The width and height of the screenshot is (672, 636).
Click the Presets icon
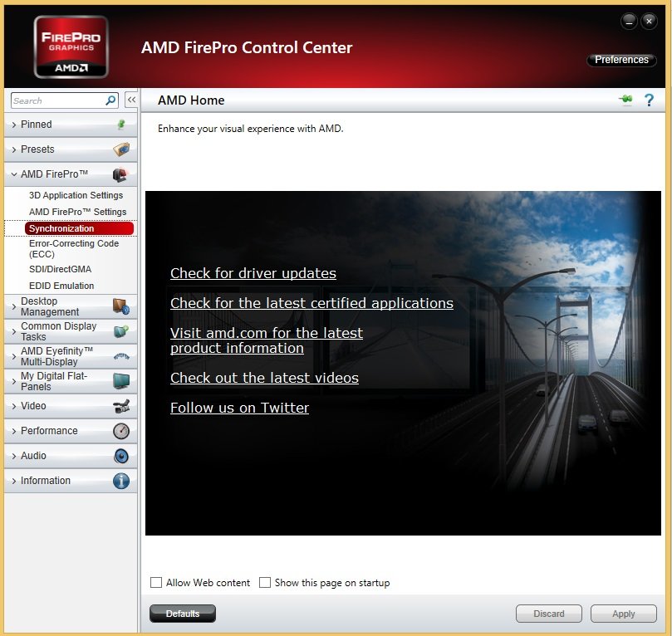click(x=121, y=149)
